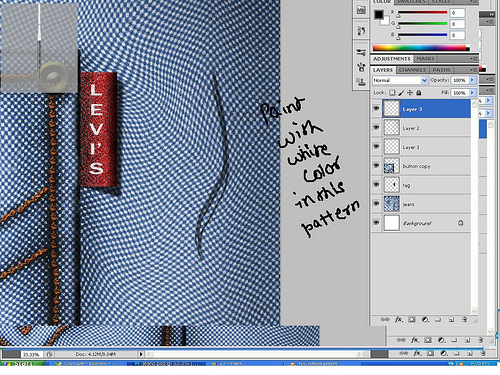Image resolution: width=500 pixels, height=375 pixels.
Task: Toggle visibility of button copy layer
Action: [x=376, y=166]
